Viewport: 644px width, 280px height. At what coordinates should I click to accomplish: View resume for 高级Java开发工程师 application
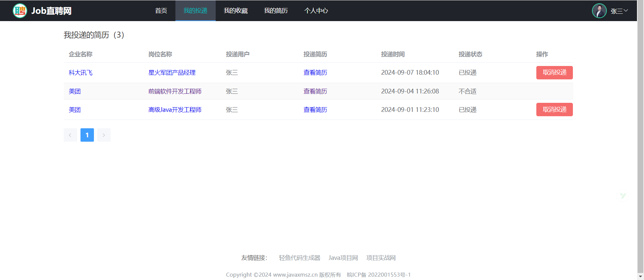click(x=315, y=110)
